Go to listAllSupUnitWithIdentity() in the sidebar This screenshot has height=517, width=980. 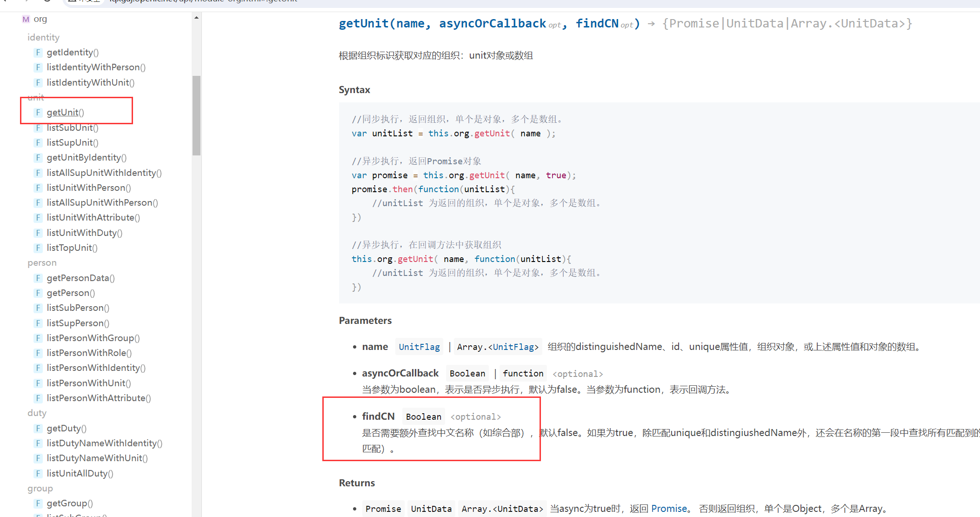click(104, 173)
